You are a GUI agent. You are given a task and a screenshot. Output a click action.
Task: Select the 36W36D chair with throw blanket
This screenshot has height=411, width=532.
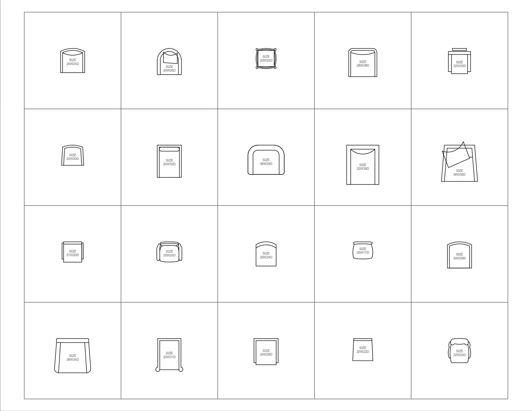pos(459,162)
